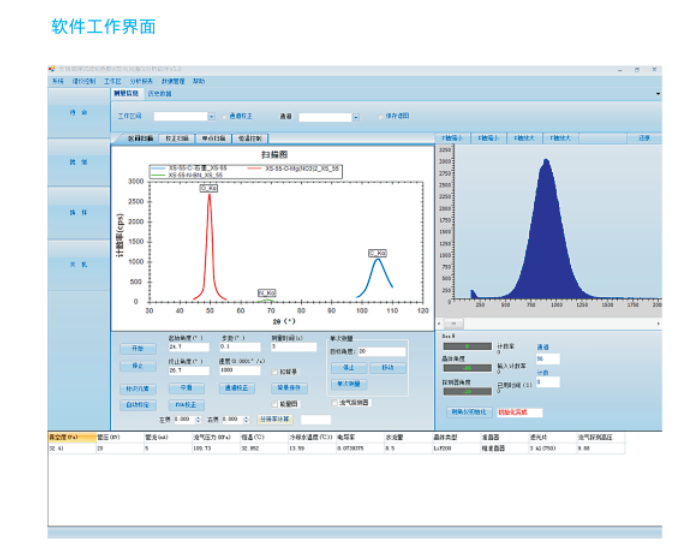This screenshot has height=551, width=700.
Task: Expand the 工作区间 dropdown arrow
Action: click(211, 117)
